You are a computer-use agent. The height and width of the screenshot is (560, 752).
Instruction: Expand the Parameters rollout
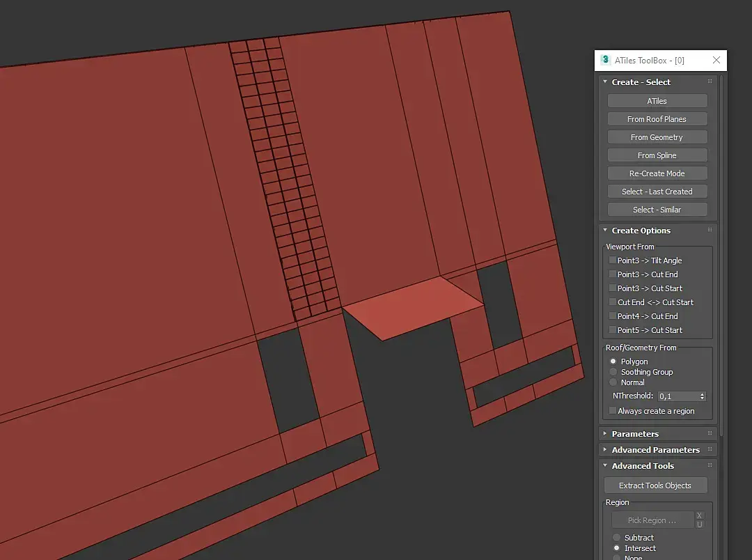click(x=634, y=434)
